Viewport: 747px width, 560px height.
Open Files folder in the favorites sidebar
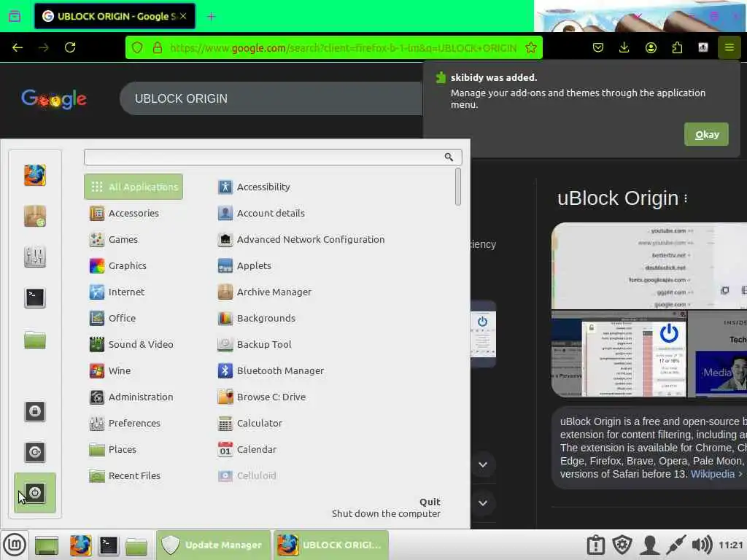35,340
